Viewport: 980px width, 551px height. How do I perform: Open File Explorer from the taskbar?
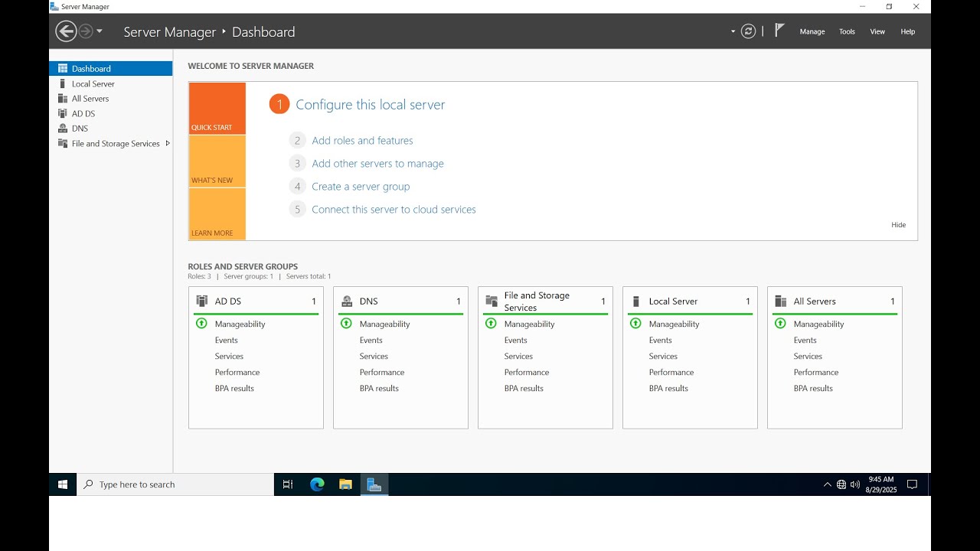[346, 484]
